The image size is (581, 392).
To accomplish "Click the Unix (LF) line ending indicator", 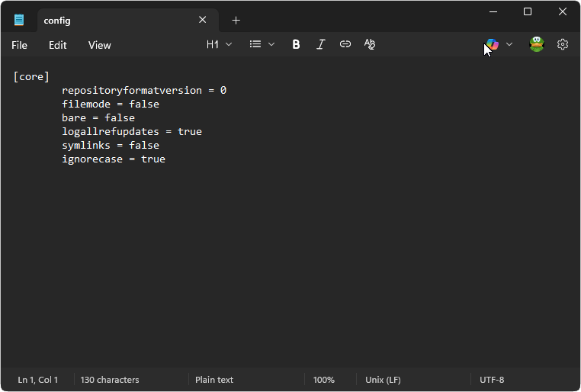I will click(x=383, y=380).
